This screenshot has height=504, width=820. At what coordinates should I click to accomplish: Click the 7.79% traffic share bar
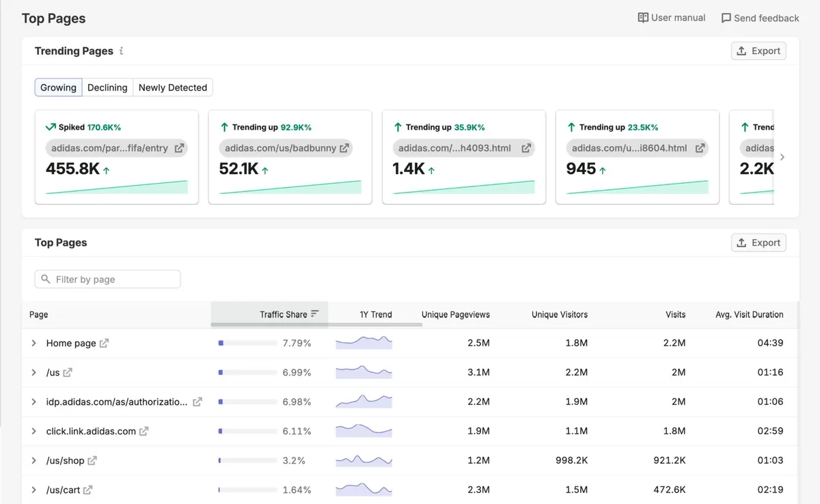(x=247, y=344)
